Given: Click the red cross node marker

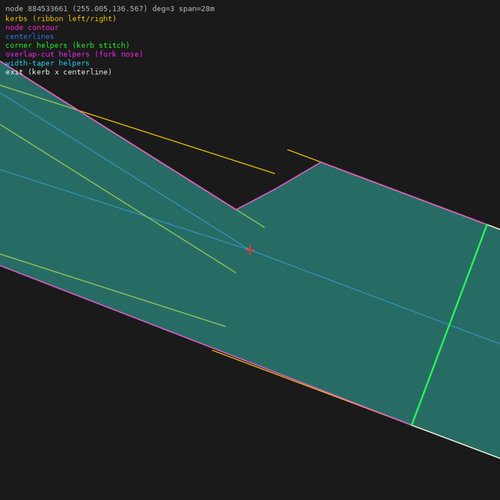Looking at the screenshot, I should [250, 250].
